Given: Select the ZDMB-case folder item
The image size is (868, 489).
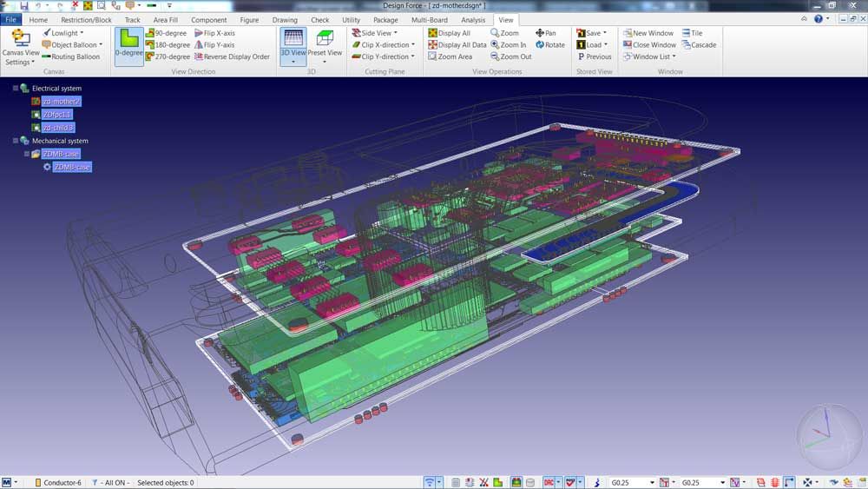Looking at the screenshot, I should pos(61,154).
